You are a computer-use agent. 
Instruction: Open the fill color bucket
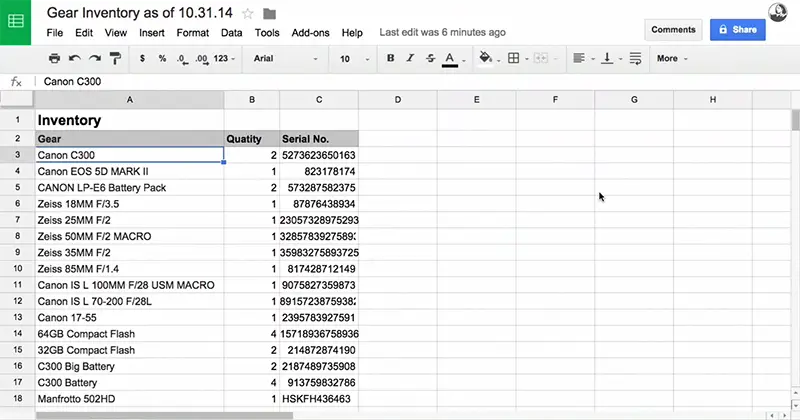486,58
